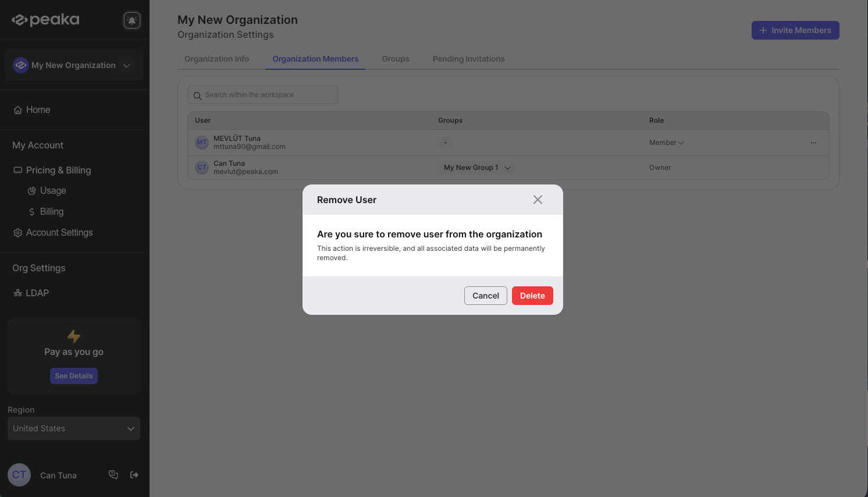The height and width of the screenshot is (497, 868).
Task: Click the LDAP icon under Org Settings
Action: point(17,293)
